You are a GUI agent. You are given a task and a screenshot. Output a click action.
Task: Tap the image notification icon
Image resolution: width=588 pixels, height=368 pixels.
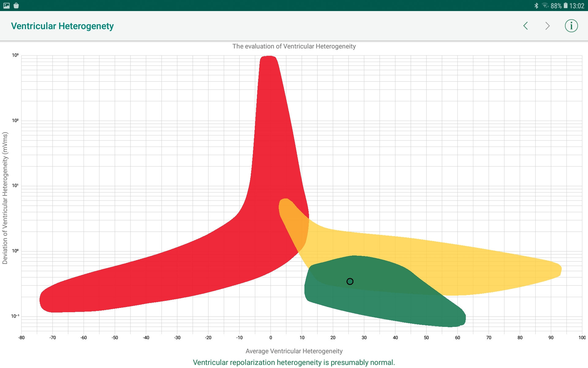click(6, 6)
